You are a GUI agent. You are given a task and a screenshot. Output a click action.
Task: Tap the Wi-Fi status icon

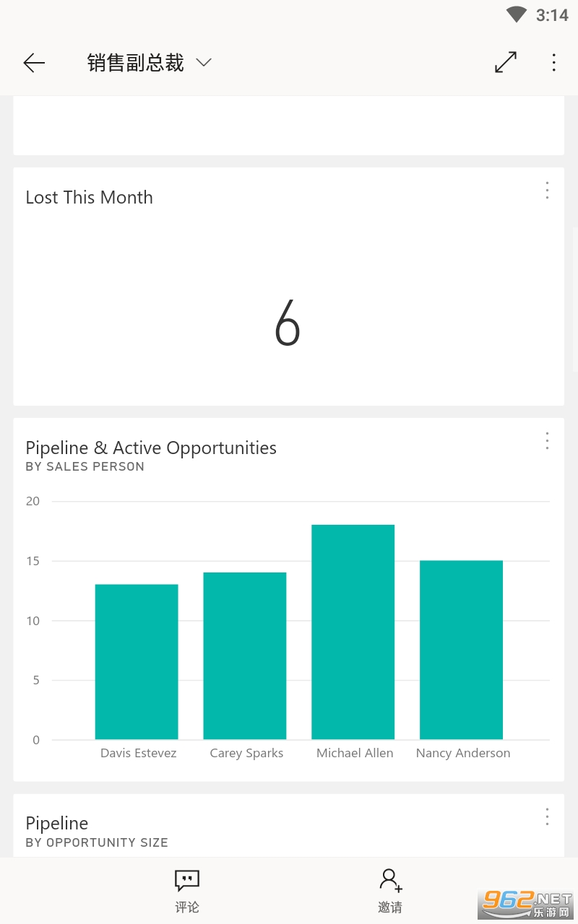(x=516, y=14)
